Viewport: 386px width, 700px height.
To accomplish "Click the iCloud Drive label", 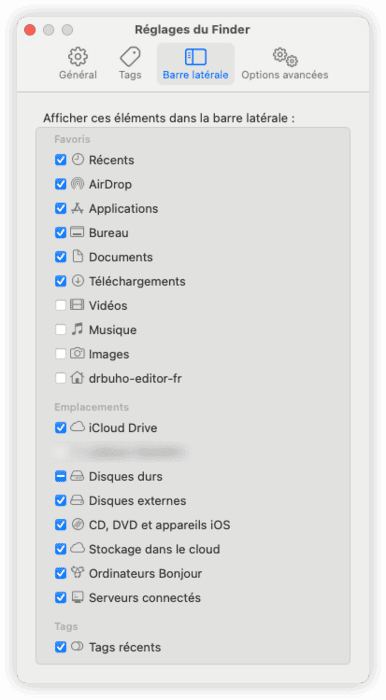I will click(123, 428).
